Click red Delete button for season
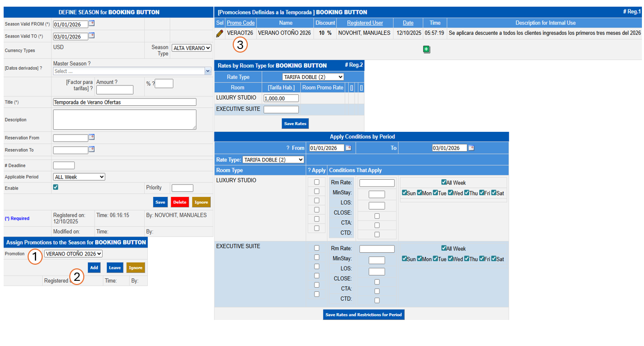Screen dimensions: 644x346 click(180, 202)
